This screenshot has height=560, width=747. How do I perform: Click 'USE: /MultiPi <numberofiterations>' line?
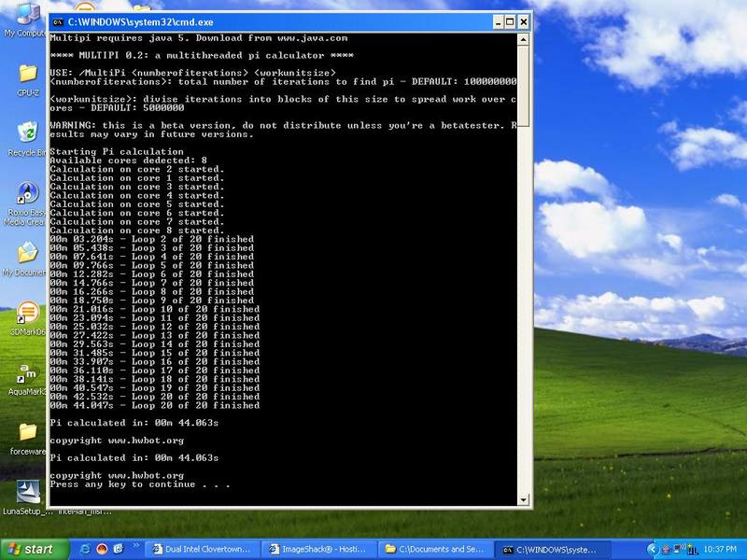point(193,73)
